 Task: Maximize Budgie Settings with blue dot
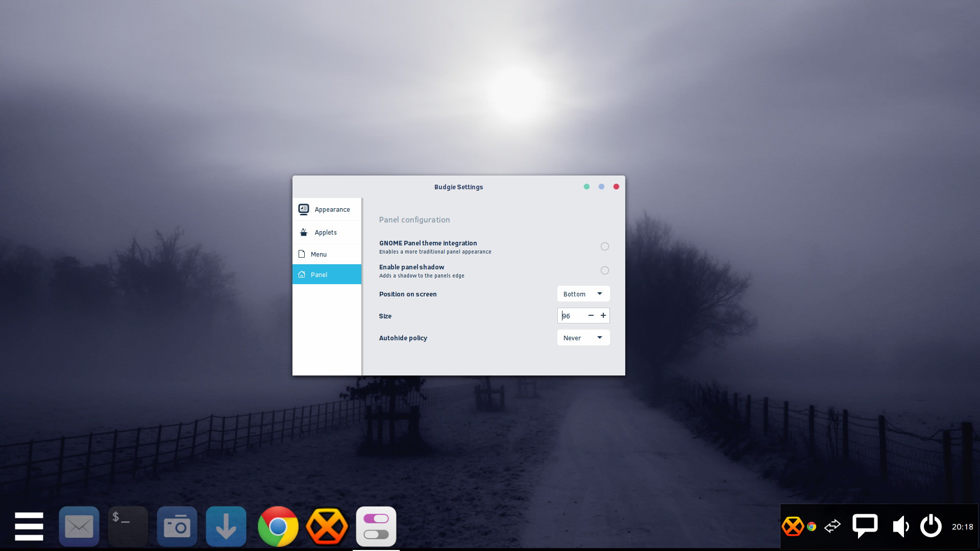pos(601,187)
